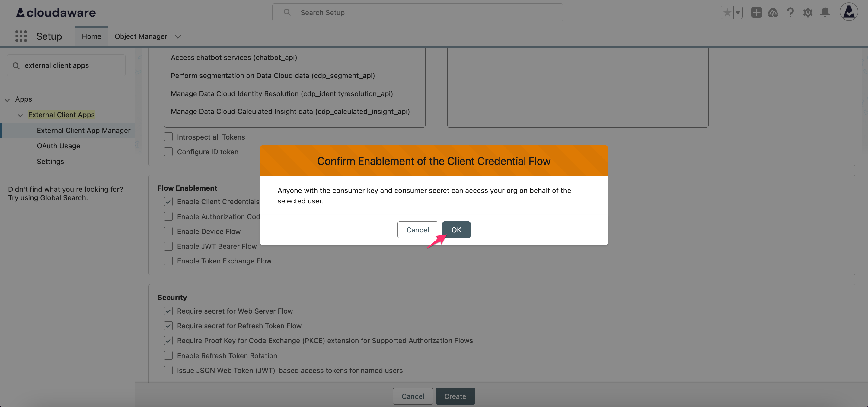Viewport: 868px width, 407px height.
Task: Select OAuth Usage in the sidebar
Action: coord(58,146)
